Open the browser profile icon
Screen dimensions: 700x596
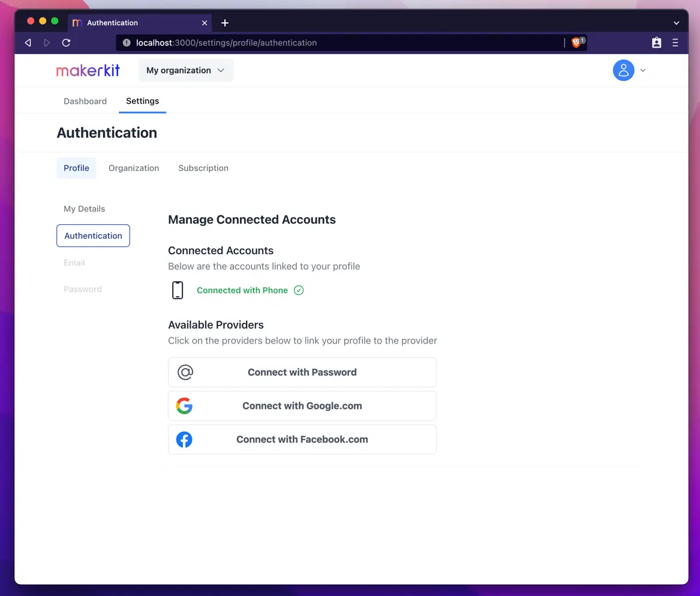click(656, 43)
